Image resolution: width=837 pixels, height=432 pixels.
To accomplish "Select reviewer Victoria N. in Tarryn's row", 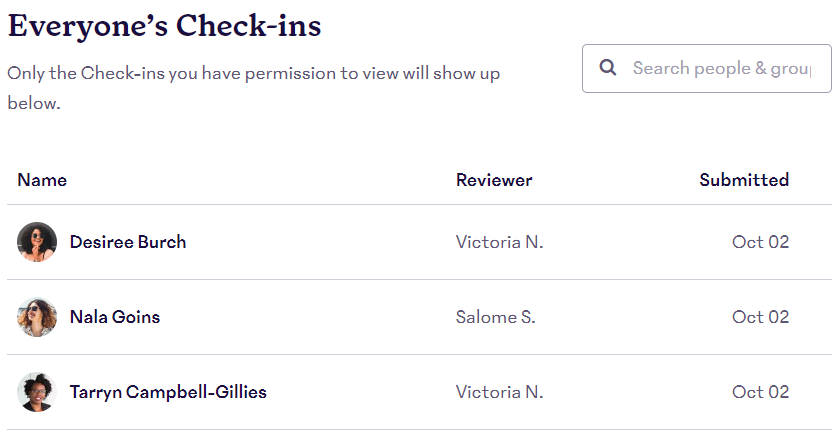I will [499, 392].
